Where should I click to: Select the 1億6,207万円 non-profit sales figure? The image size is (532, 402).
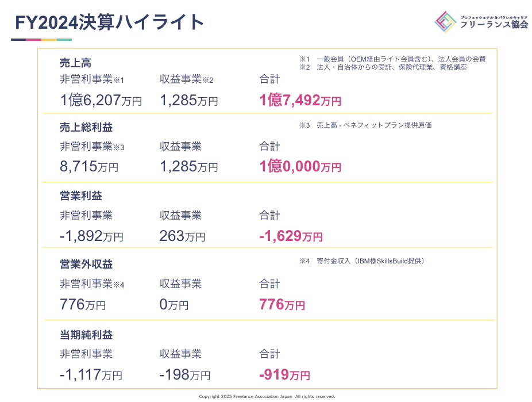click(101, 101)
